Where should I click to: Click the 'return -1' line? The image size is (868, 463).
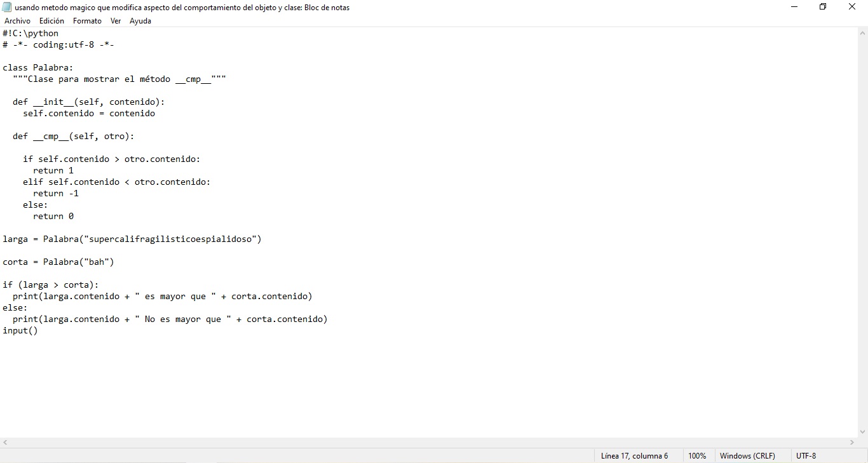[x=56, y=193]
